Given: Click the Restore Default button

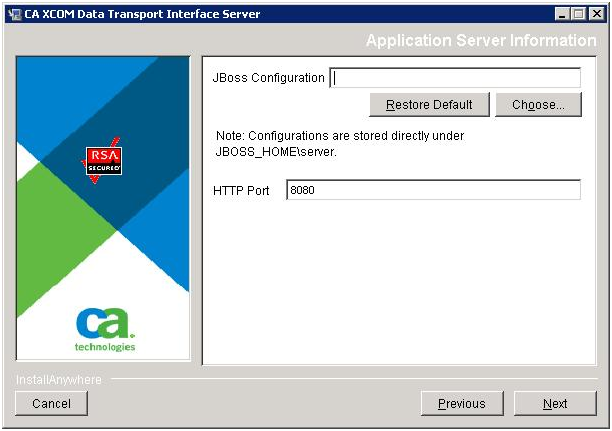Looking at the screenshot, I should (x=429, y=105).
